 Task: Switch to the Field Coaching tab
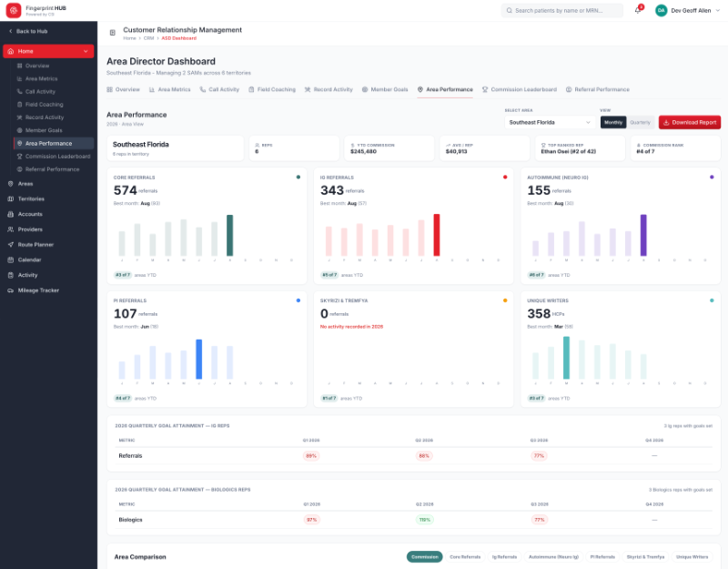click(x=271, y=89)
